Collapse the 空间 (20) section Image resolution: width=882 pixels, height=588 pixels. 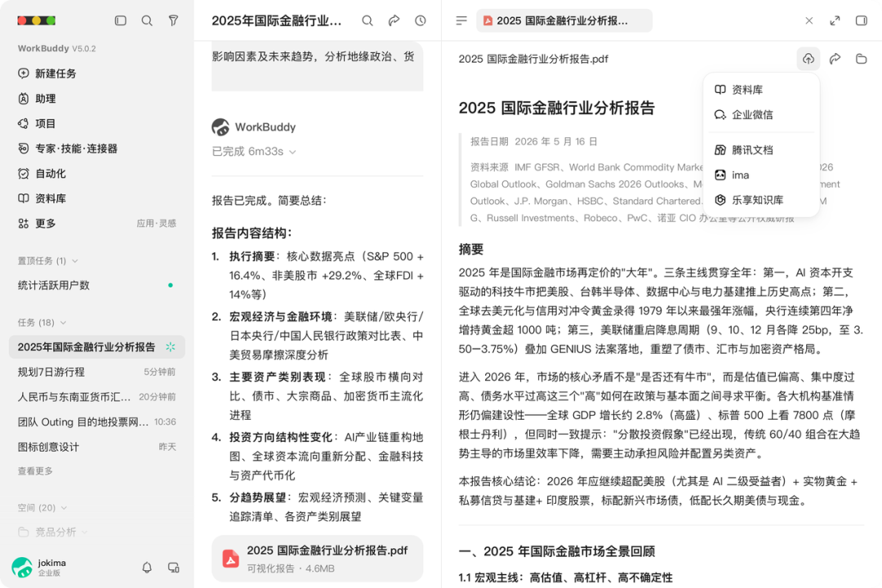42,507
